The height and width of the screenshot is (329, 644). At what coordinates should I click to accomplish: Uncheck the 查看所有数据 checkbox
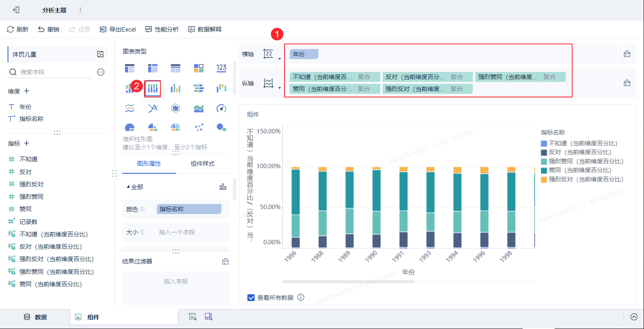click(x=251, y=297)
